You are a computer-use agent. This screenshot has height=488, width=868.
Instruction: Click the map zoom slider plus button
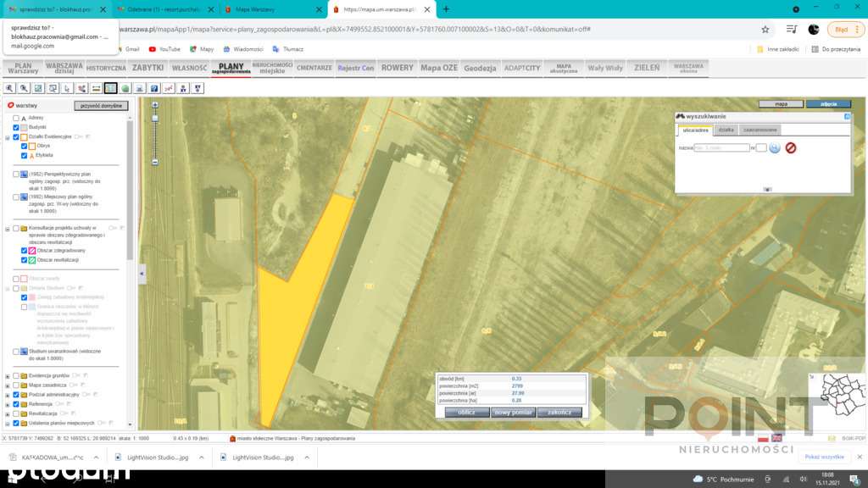click(155, 104)
